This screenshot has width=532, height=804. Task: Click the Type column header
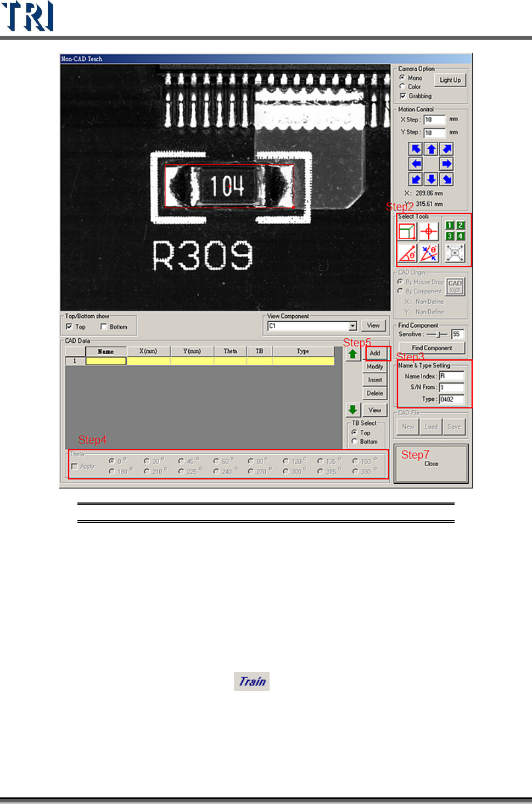[303, 351]
